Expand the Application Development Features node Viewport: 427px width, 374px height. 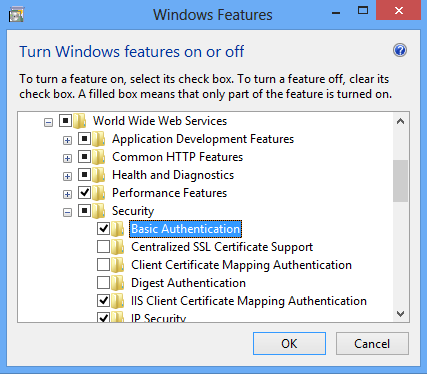coord(67,141)
